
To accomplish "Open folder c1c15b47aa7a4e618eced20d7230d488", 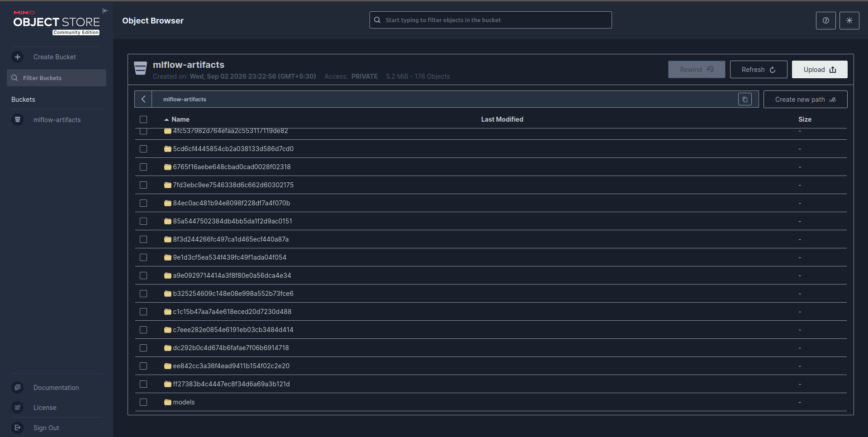I will 232,312.
